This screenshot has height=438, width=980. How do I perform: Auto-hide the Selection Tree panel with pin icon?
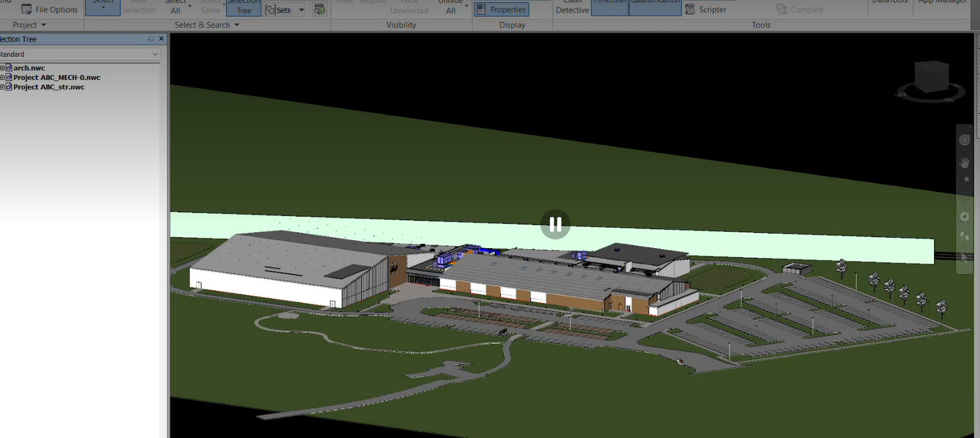[x=151, y=39]
